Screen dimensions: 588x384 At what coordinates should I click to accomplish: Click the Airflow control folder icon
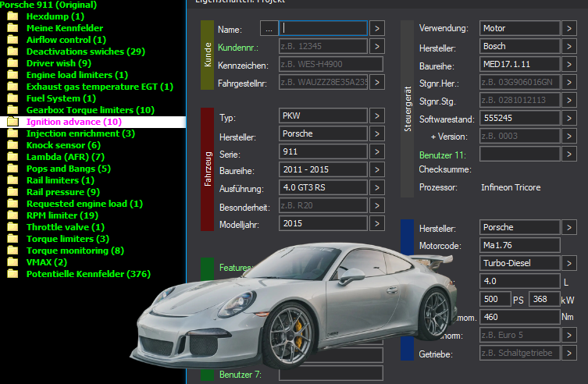click(x=12, y=39)
